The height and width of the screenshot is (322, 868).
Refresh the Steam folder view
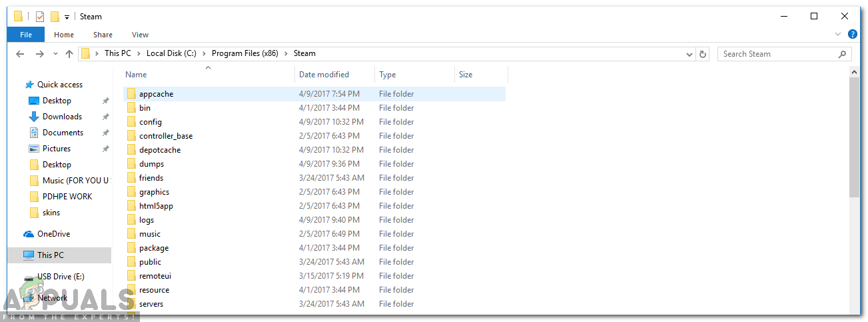point(703,54)
